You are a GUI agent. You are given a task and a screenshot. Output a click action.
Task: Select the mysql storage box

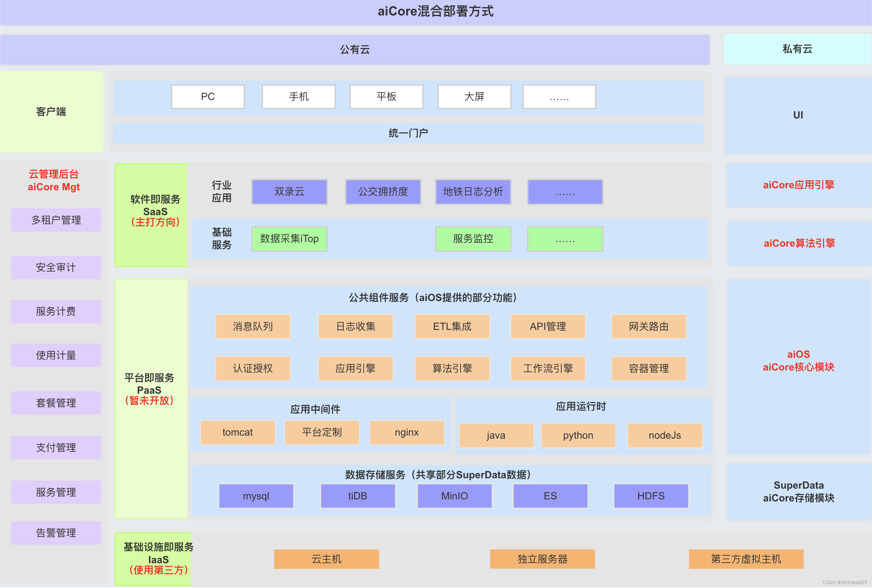click(256, 496)
